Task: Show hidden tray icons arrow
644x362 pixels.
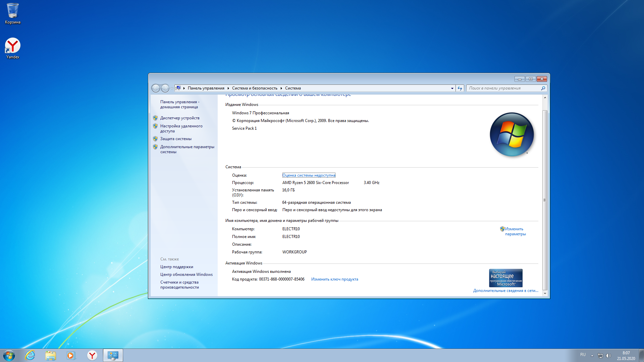Action: [592, 356]
